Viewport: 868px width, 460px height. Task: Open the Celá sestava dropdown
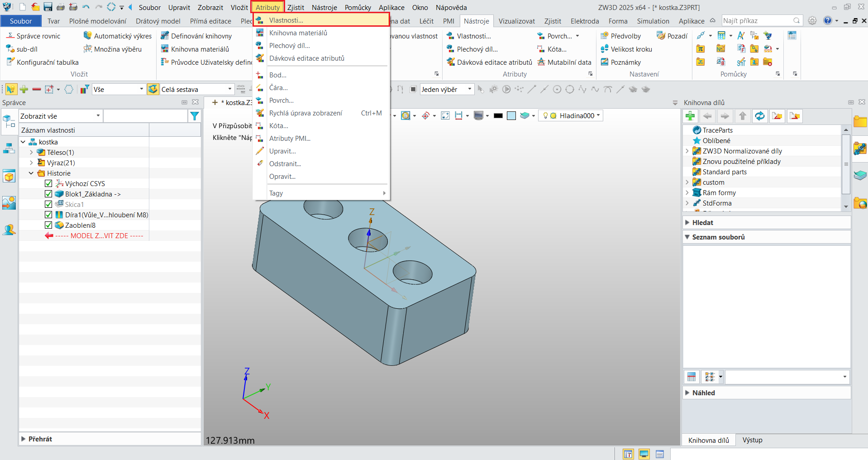pyautogui.click(x=230, y=89)
